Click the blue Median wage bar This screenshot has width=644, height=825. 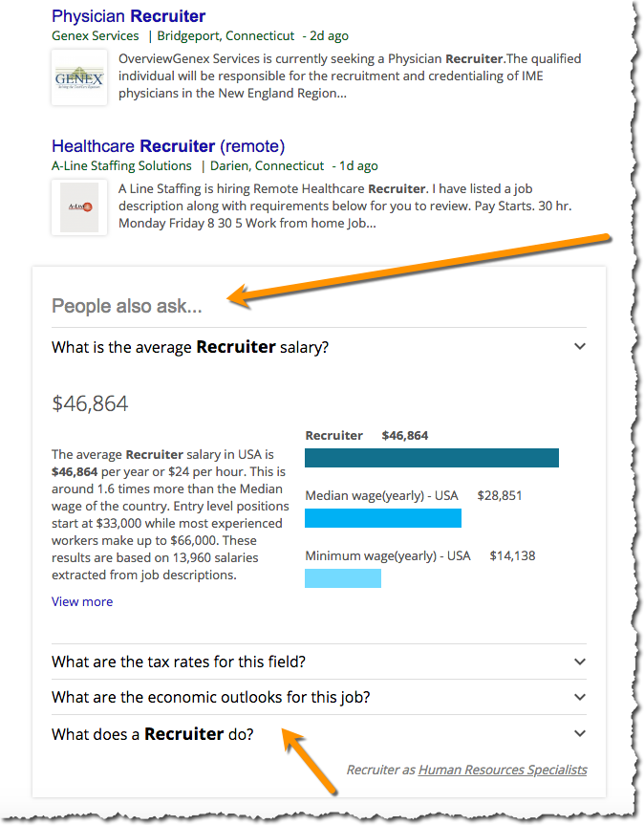coord(382,518)
